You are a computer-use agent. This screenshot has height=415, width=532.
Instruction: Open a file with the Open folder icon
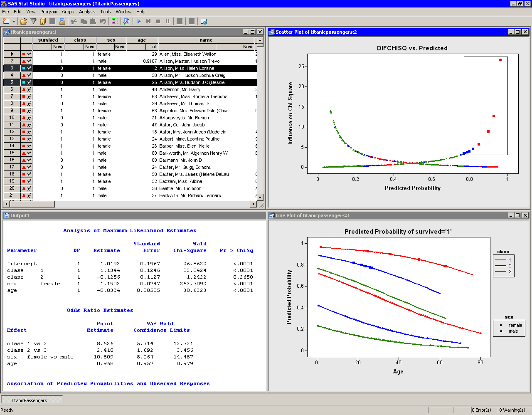click(x=23, y=21)
